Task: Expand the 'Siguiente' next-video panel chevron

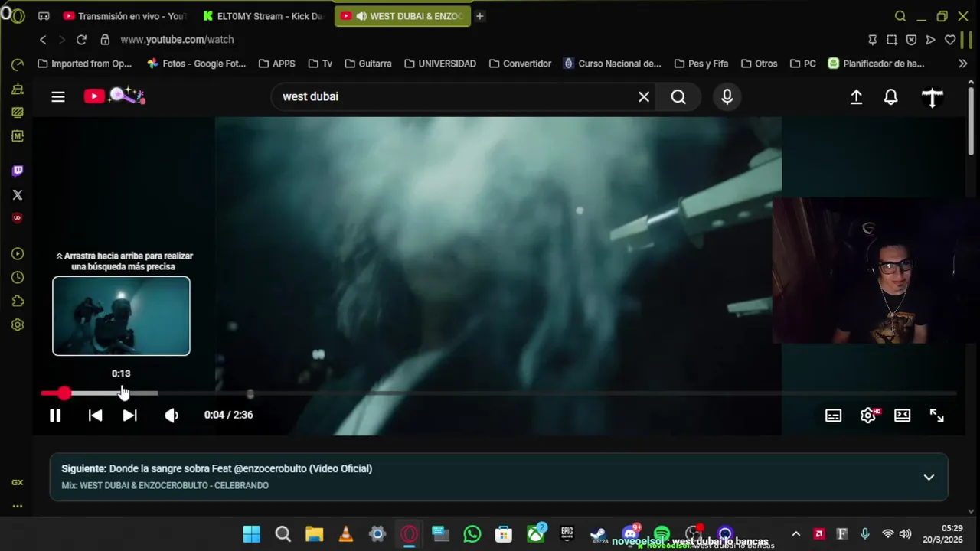Action: 929,477
